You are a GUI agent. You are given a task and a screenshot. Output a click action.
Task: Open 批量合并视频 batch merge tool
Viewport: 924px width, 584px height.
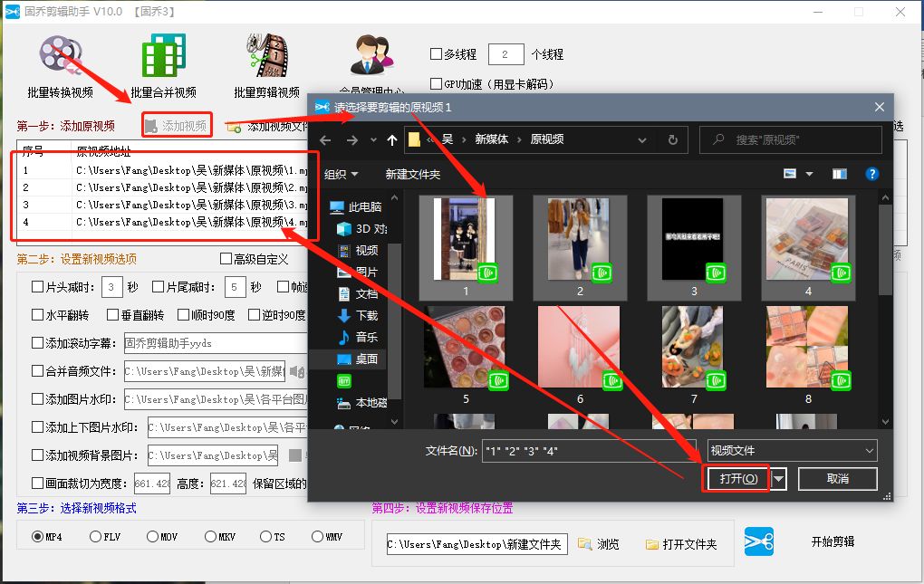(163, 54)
